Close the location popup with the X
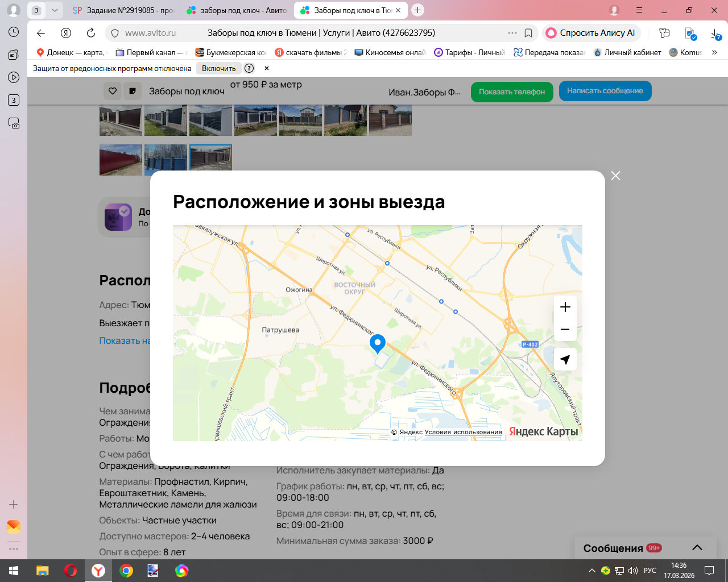The image size is (728, 582). [615, 176]
